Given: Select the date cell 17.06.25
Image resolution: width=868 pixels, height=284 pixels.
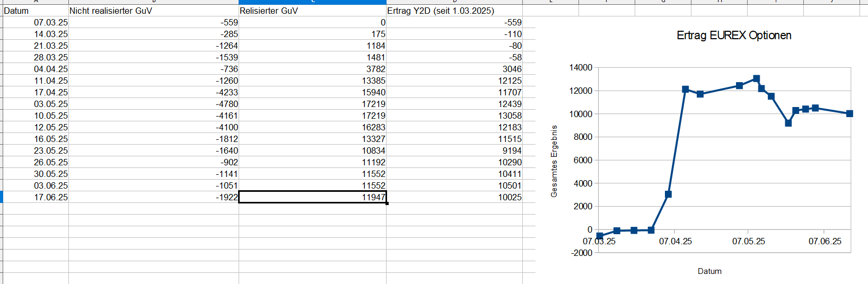Looking at the screenshot, I should point(51,197).
